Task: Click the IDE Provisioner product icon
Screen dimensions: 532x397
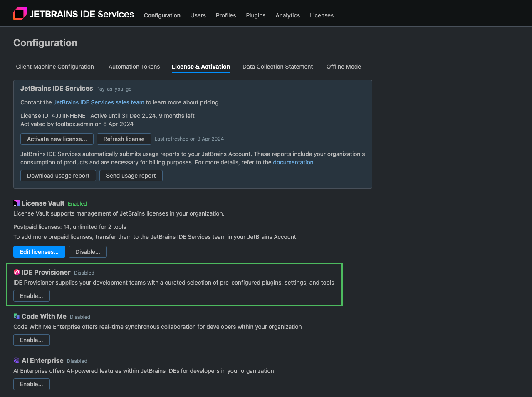Action: (17, 272)
